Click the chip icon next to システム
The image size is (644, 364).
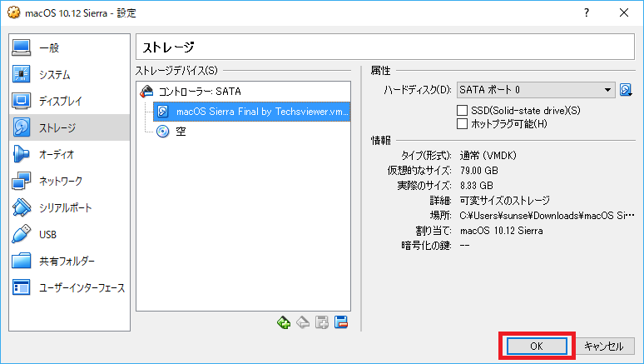pyautogui.click(x=22, y=74)
